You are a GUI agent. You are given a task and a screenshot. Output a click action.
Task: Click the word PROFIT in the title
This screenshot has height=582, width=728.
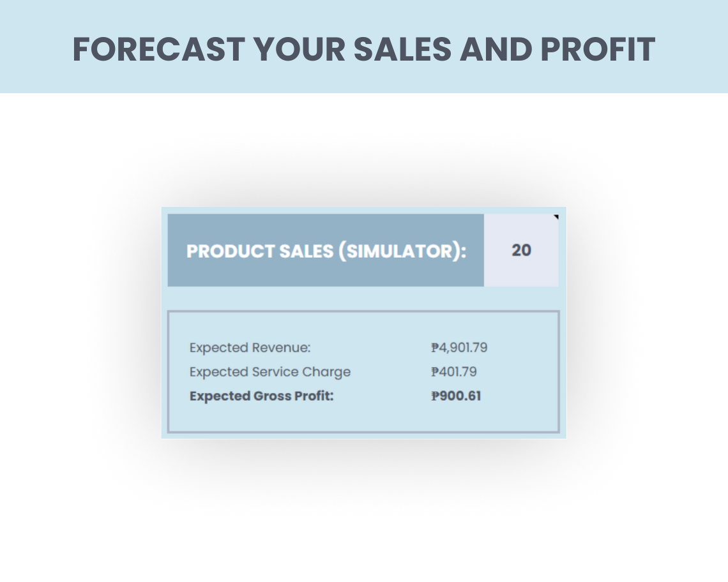pos(596,49)
